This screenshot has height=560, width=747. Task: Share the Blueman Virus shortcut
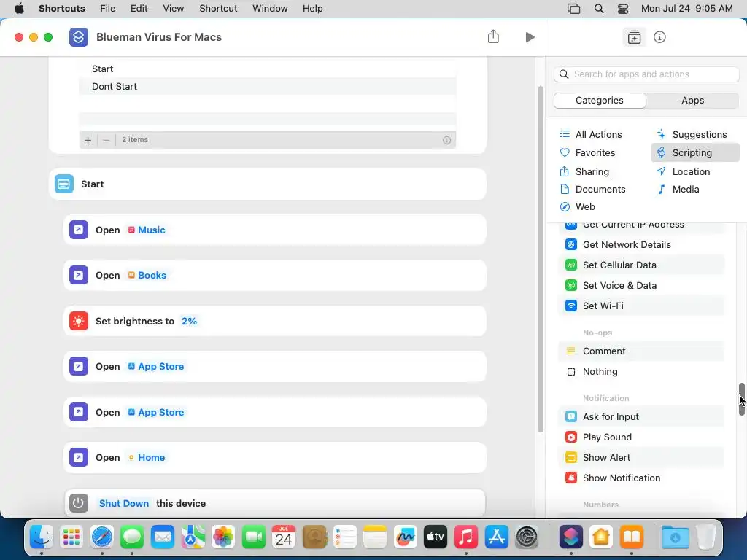[493, 36]
